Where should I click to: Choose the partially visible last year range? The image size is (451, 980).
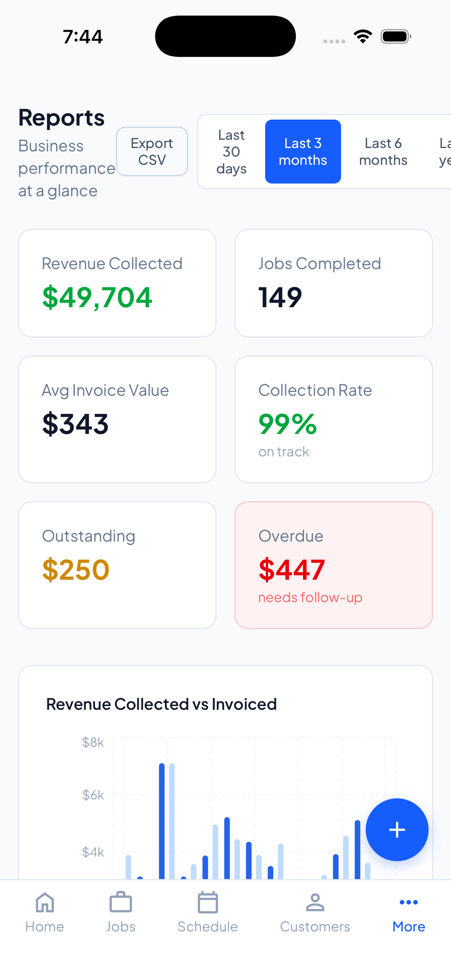point(444,152)
